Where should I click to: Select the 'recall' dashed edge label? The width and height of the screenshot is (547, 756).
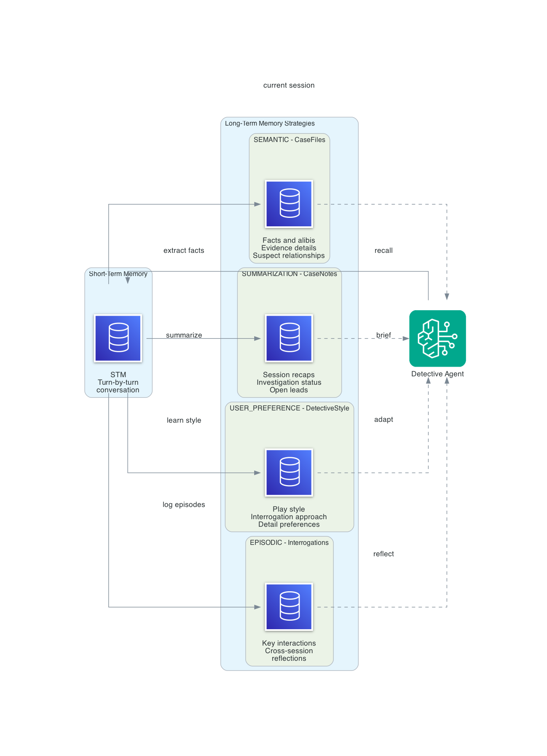point(383,250)
